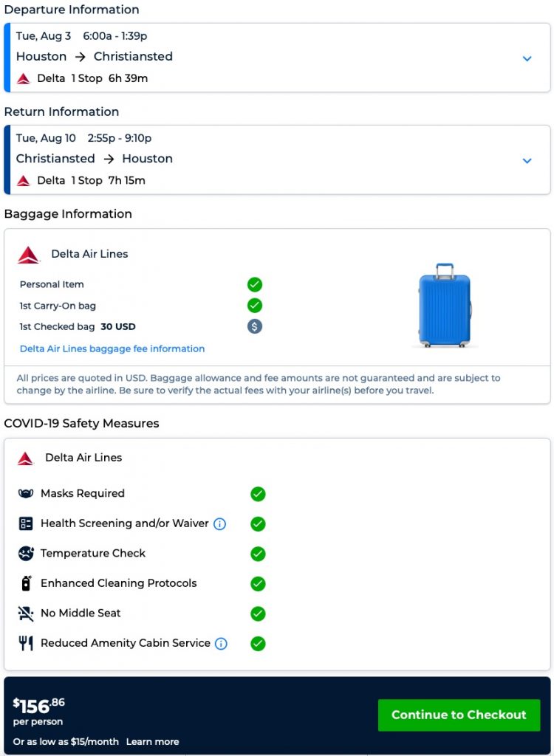Image resolution: width=554 pixels, height=756 pixels.
Task: Click the No Middle Seat icon
Action: pyautogui.click(x=26, y=613)
